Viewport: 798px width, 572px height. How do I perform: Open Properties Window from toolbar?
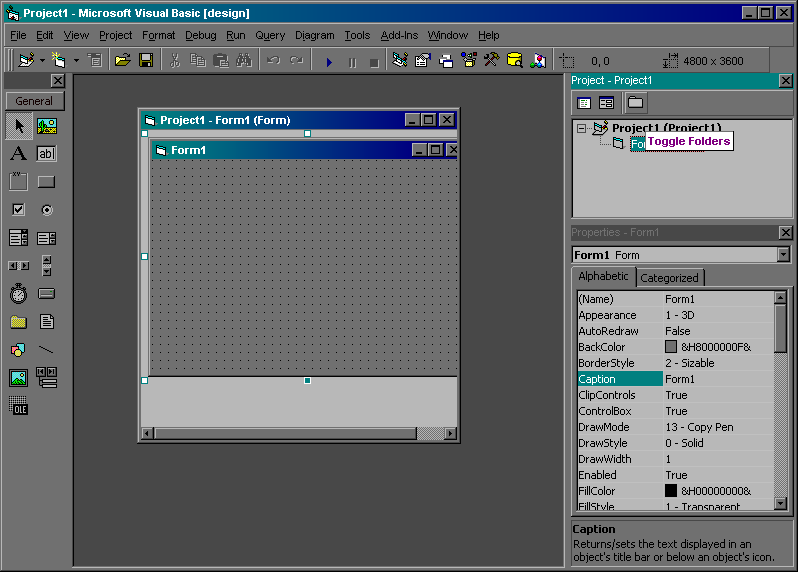(x=423, y=61)
